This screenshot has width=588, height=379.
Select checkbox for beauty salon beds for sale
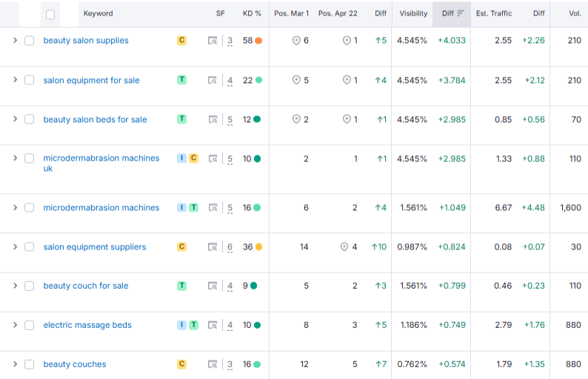tap(29, 119)
